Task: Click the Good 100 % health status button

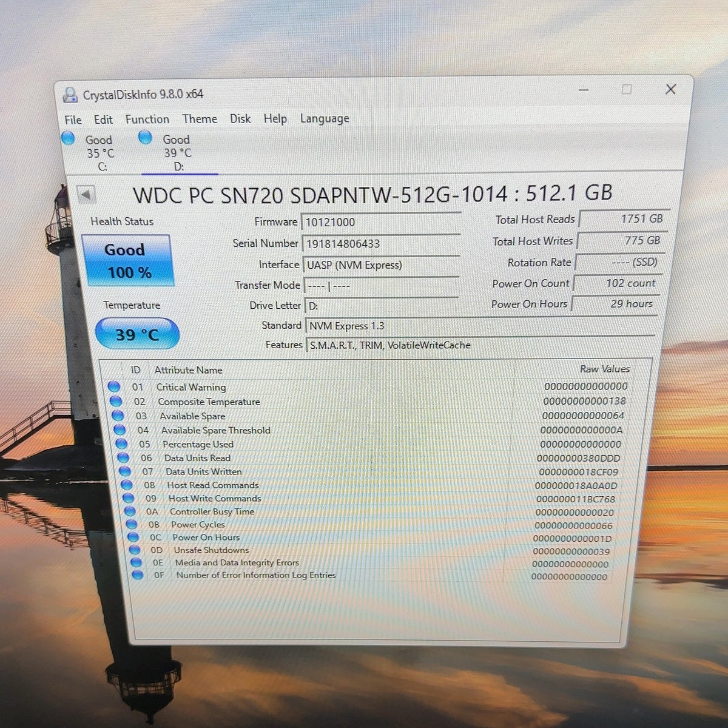Action: coord(127,260)
